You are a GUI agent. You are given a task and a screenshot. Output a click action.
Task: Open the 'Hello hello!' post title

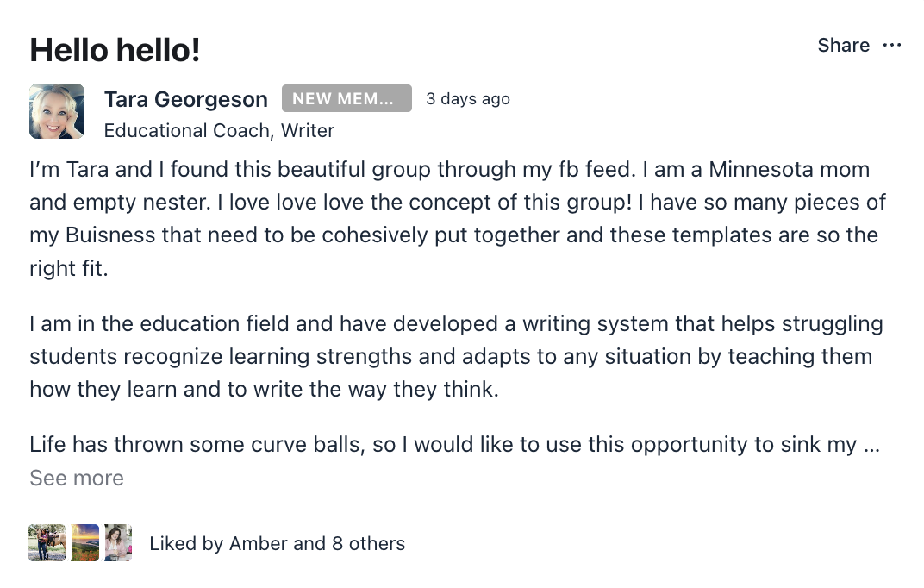pos(115,50)
